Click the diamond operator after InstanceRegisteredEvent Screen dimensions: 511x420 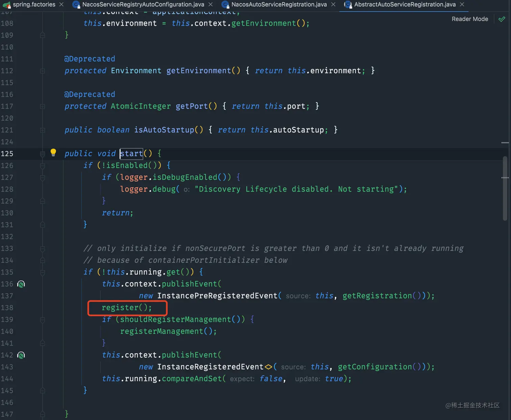click(x=268, y=367)
